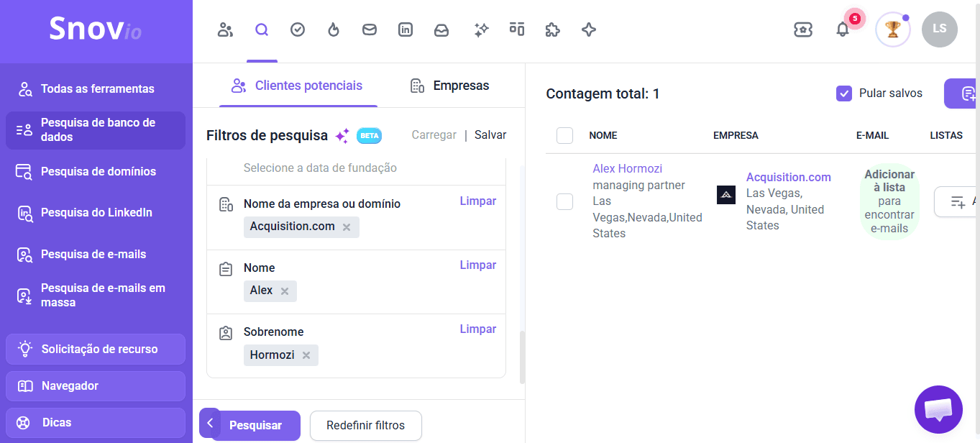Open the email warm-up flame icon
Image resolution: width=980 pixels, height=443 pixels.
pyautogui.click(x=333, y=29)
